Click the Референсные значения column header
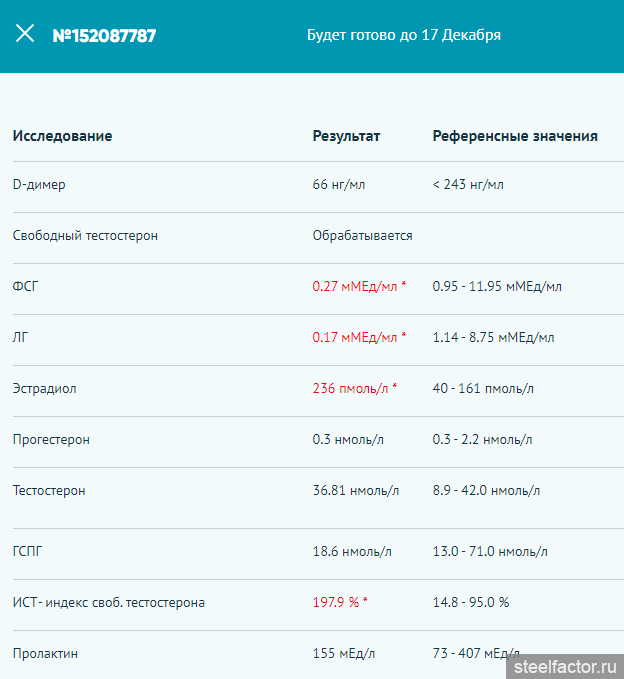The width and height of the screenshot is (624, 679). pyautogui.click(x=515, y=136)
